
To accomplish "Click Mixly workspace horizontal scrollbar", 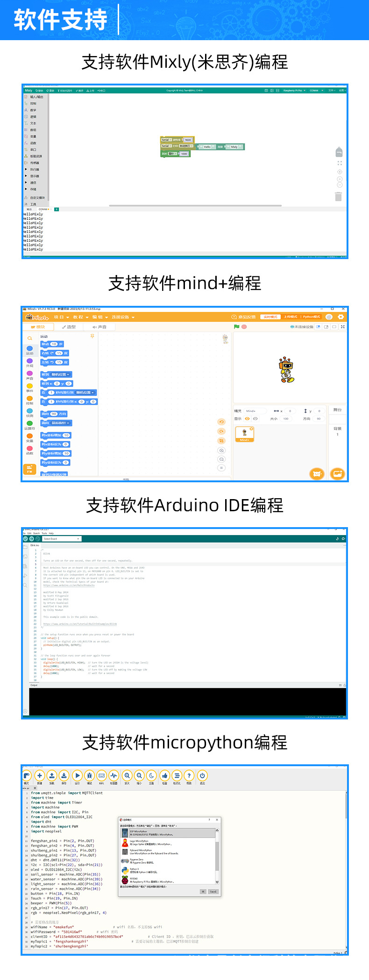I will [195, 205].
